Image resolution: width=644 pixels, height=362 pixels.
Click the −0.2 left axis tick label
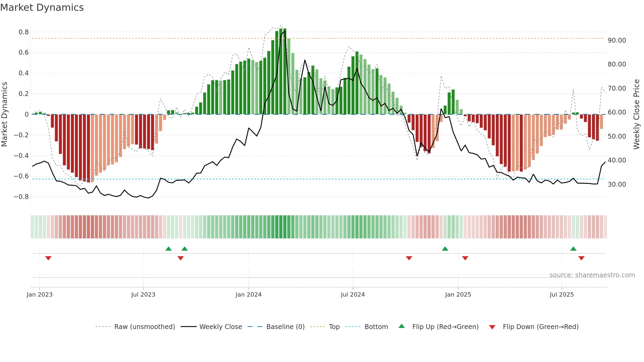pos(21,135)
